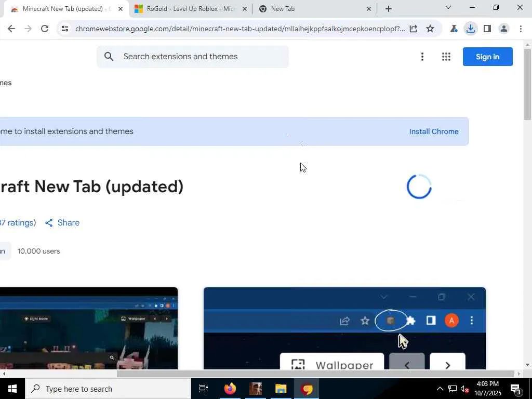532x399 pixels.
Task: Click scroll left arrow on horizontal scrollbar
Action: pyautogui.click(x=4, y=374)
